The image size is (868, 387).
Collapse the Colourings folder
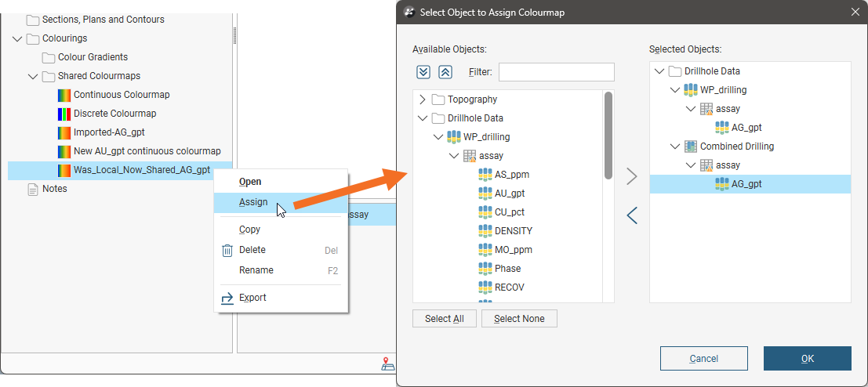[17, 38]
